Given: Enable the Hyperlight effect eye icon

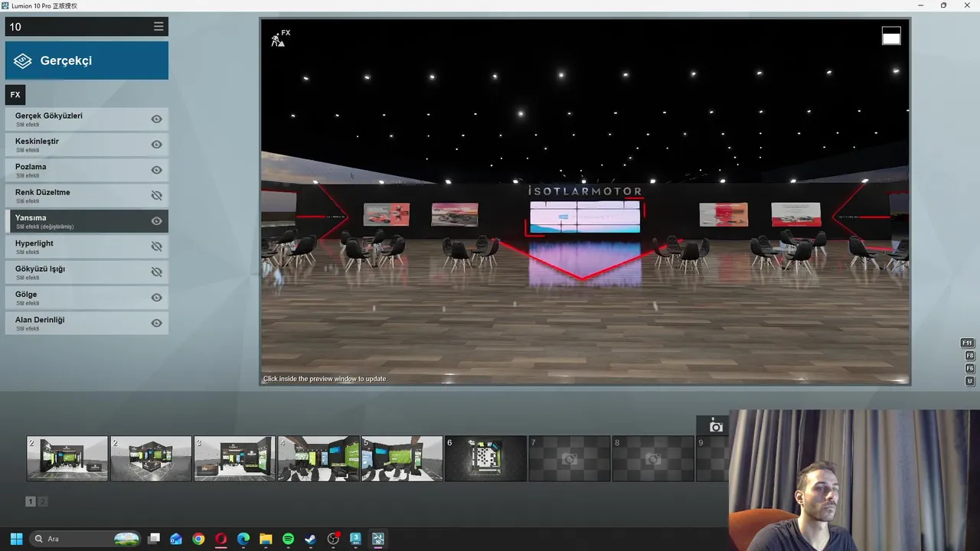Looking at the screenshot, I should tap(156, 246).
